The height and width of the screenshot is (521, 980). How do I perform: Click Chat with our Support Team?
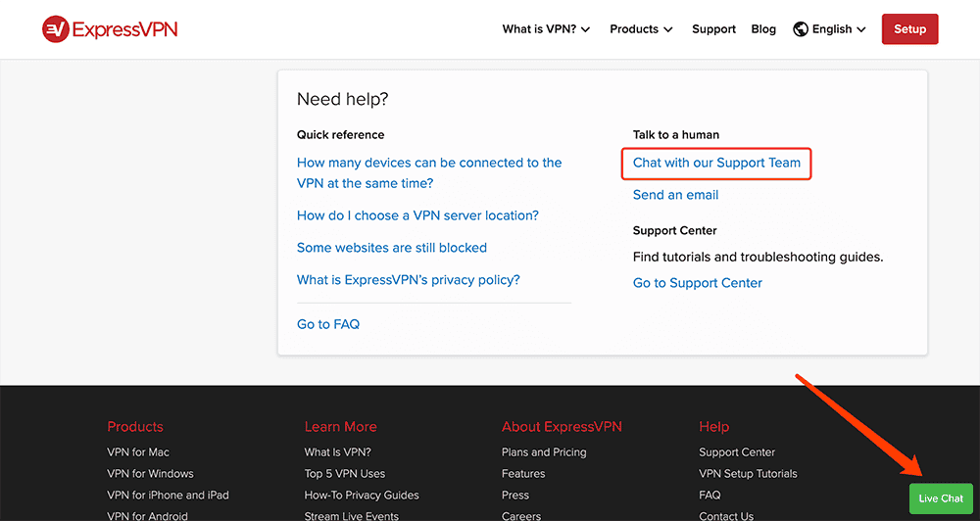pos(716,163)
